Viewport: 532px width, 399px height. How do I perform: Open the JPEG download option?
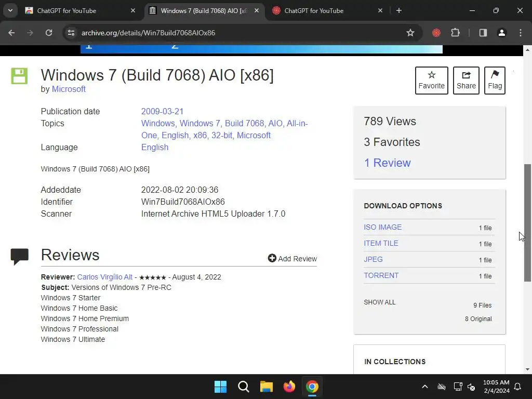click(373, 260)
